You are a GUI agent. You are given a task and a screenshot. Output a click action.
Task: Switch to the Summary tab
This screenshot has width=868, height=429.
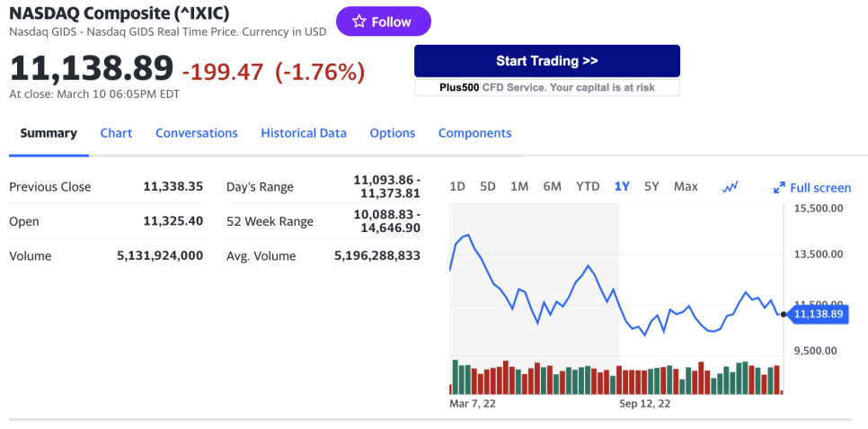pyautogui.click(x=49, y=133)
